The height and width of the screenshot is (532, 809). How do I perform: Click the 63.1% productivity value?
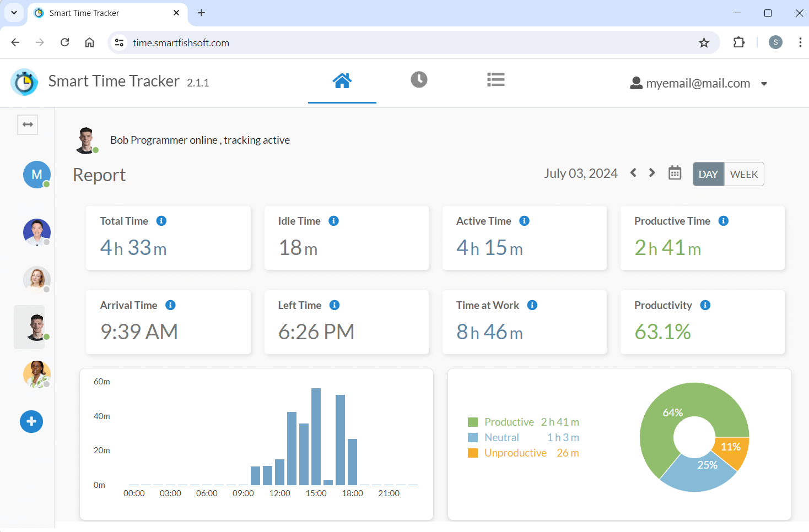pos(662,332)
